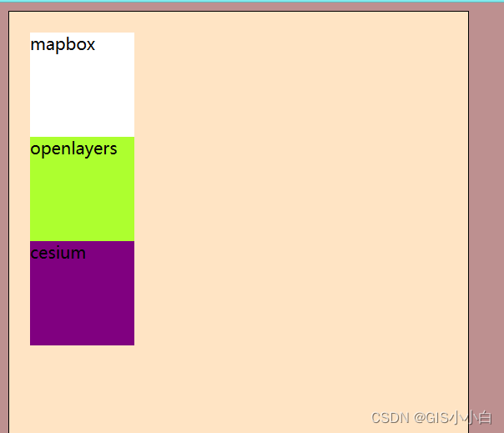Click the purple cesium box

(x=82, y=293)
